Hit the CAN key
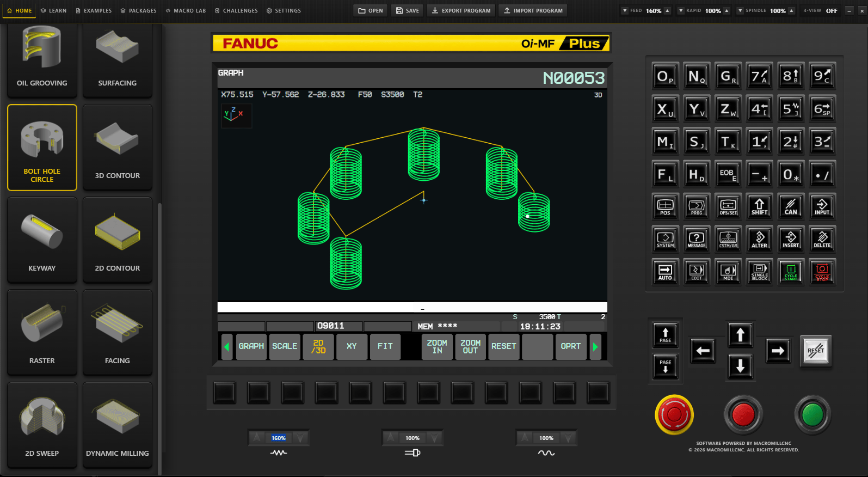 pos(791,206)
